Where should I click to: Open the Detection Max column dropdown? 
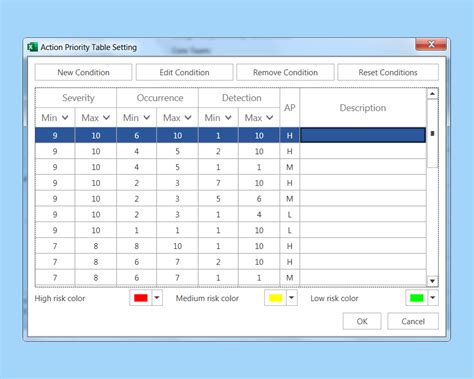click(x=270, y=117)
